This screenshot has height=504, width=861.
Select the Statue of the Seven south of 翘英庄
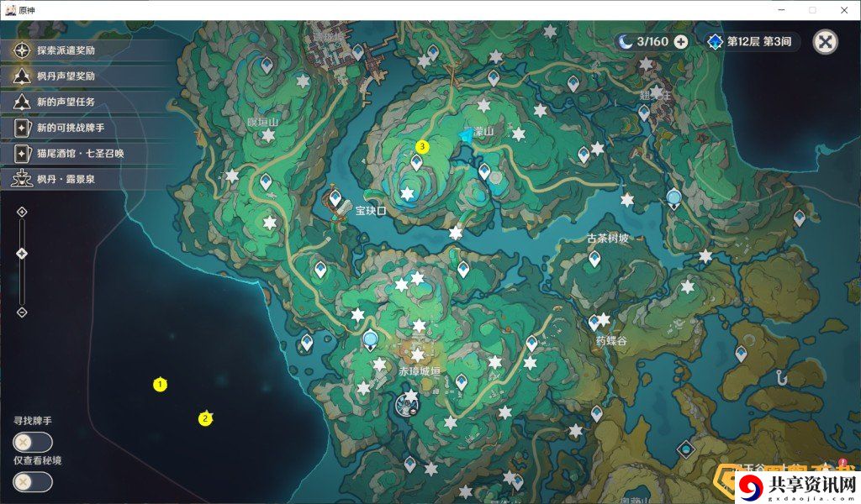tap(673, 198)
